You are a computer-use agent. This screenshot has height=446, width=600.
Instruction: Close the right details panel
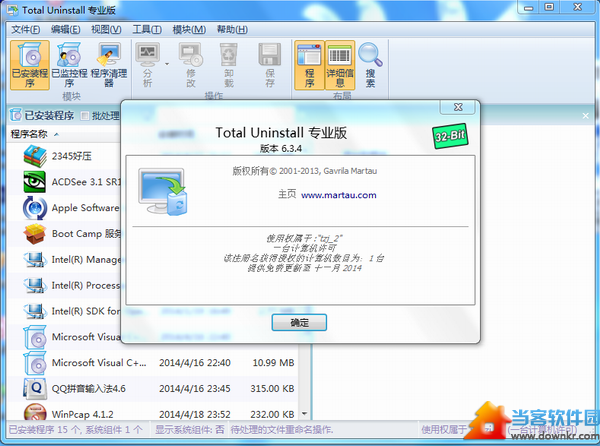[x=585, y=116]
